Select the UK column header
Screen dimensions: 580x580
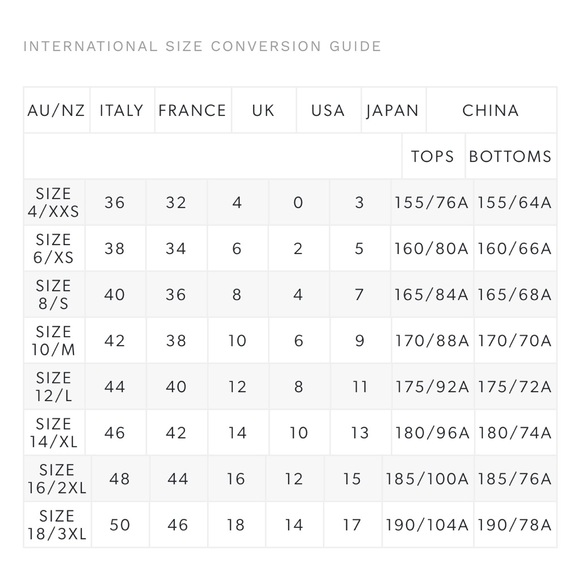coord(264,110)
